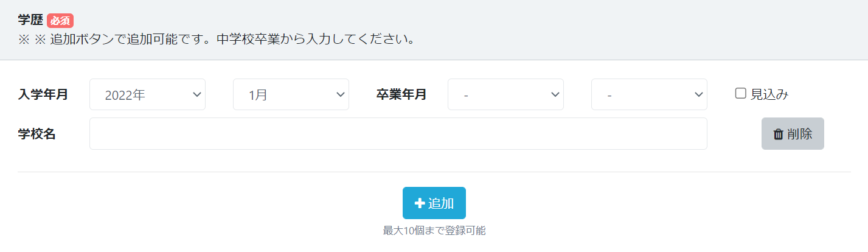Enable the 見込み checkbox

[x=741, y=94]
